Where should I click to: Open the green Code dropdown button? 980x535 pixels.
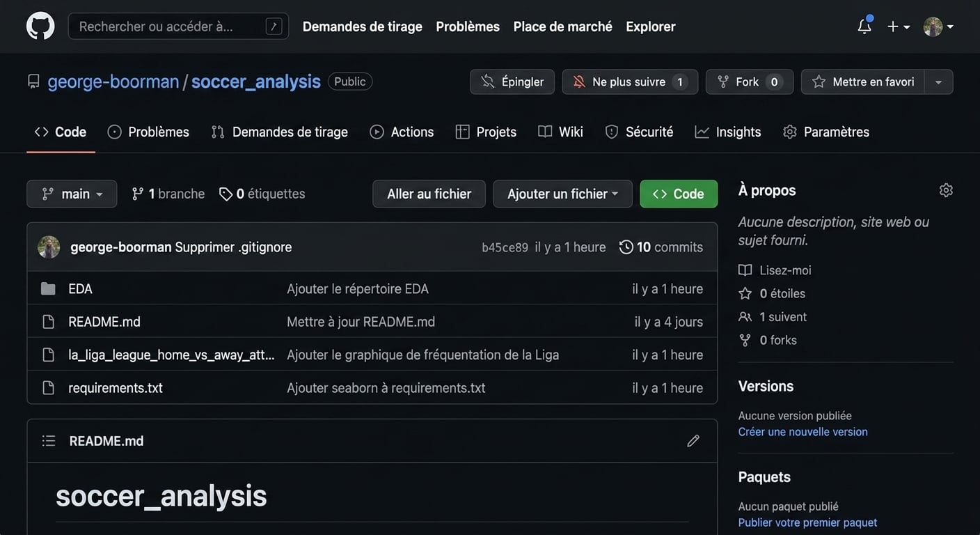coord(679,194)
